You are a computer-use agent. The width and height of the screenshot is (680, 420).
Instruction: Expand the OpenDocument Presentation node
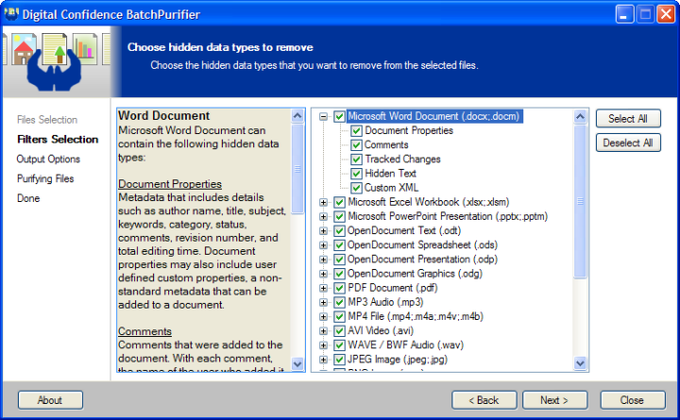click(323, 259)
